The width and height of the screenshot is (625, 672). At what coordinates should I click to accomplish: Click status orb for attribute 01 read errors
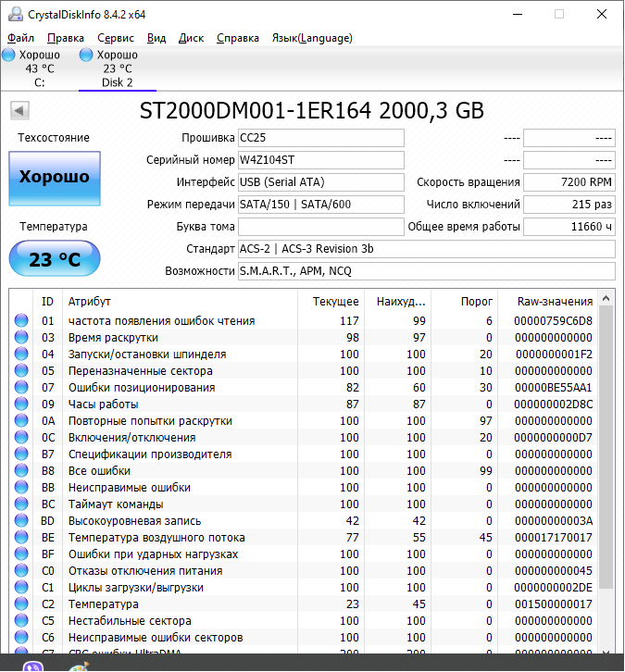point(21,321)
